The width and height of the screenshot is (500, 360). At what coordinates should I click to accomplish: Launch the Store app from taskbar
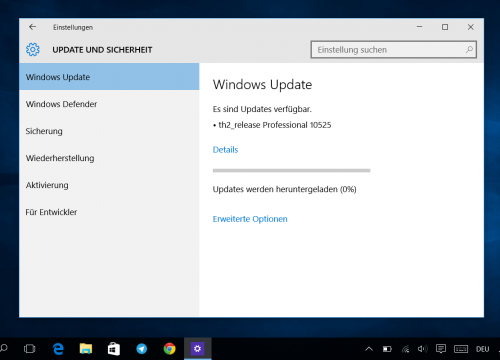tap(114, 349)
